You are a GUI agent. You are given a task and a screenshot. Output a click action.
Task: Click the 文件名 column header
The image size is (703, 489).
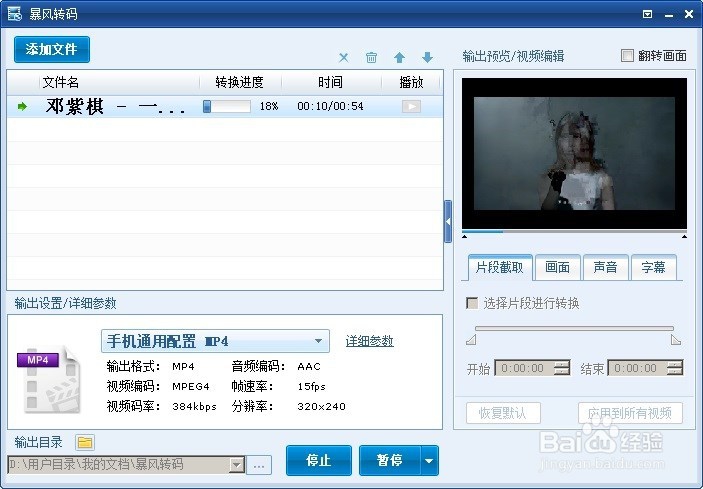pos(61,82)
